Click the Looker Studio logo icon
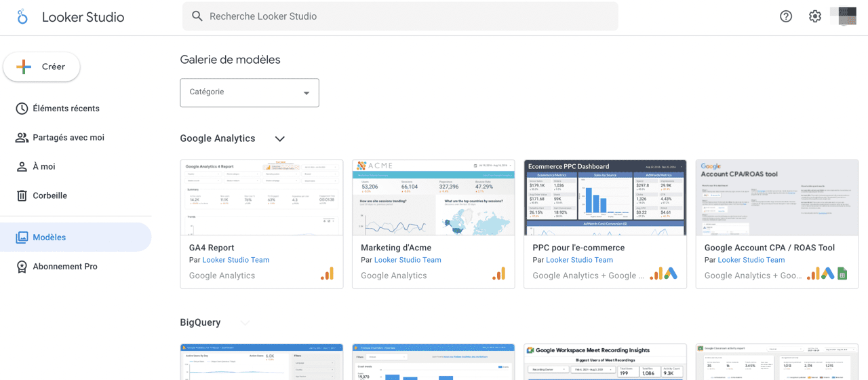 (x=22, y=17)
